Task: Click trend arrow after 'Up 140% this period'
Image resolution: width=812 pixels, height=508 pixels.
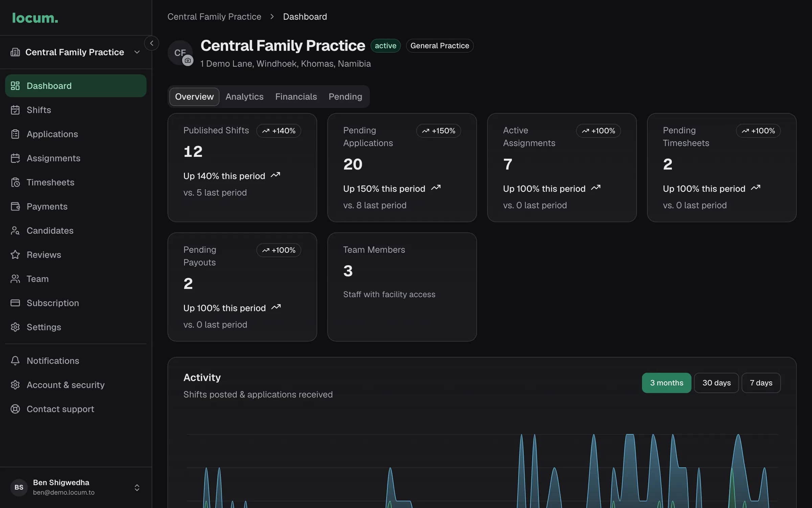Action: click(275, 175)
